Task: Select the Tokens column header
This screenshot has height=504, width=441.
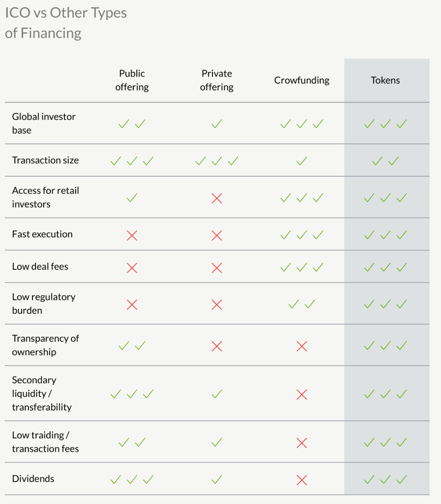Action: click(x=385, y=80)
